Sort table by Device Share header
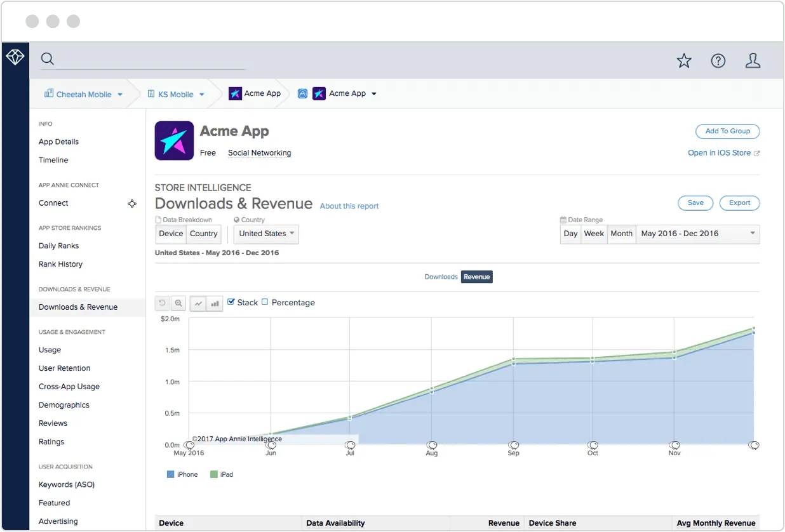Viewport: 785px width, 532px height. pyautogui.click(x=553, y=524)
